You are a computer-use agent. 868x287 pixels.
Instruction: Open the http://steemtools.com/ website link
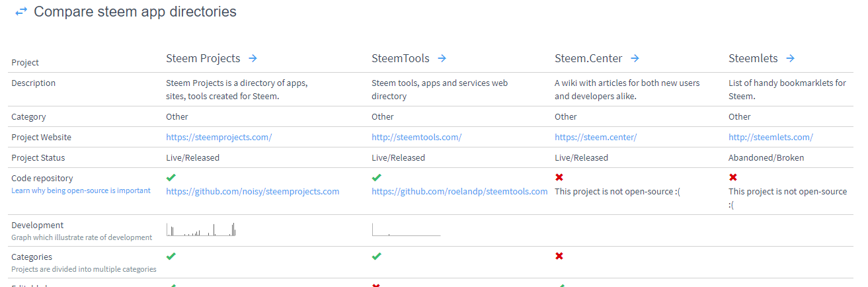coord(416,138)
